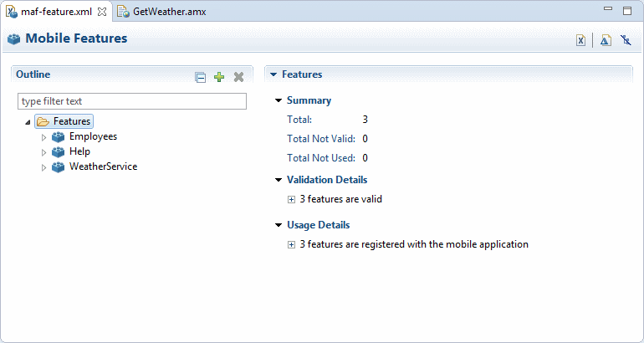
Task: Click the Validation Details heading text
Action: pyautogui.click(x=327, y=180)
